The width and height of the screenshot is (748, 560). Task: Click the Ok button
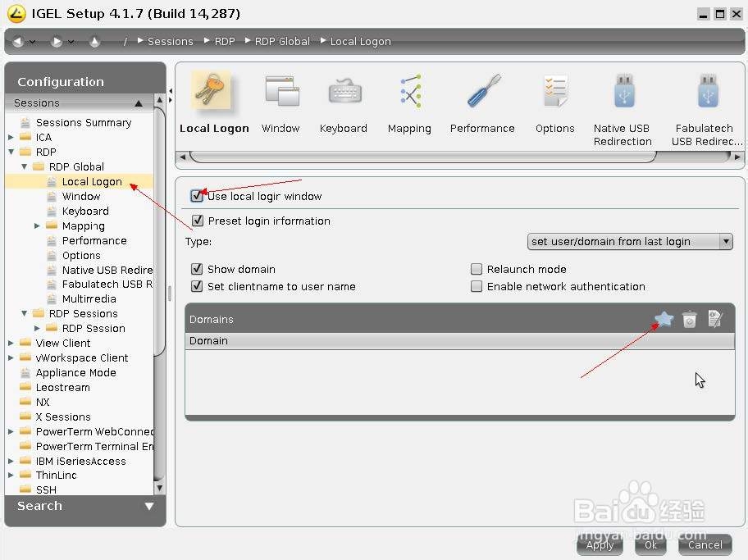[650, 544]
